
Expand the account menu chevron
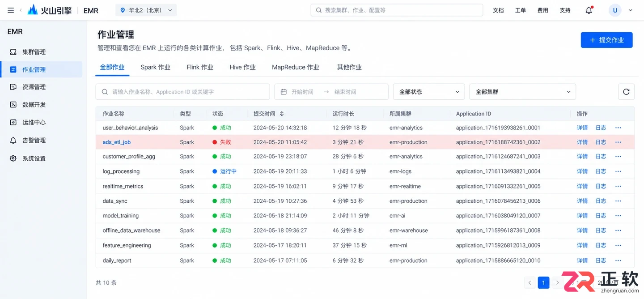[631, 10]
